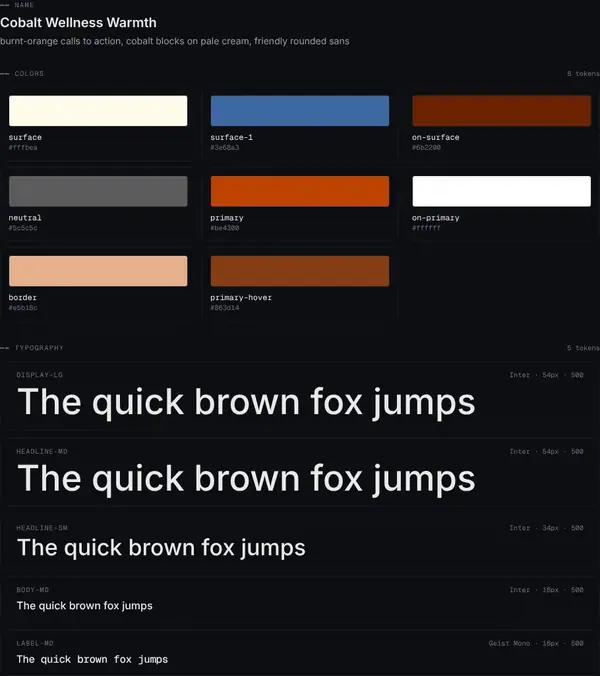Pick the dark brown on-surface swatch
Image resolution: width=600 pixels, height=676 pixels.
501,111
